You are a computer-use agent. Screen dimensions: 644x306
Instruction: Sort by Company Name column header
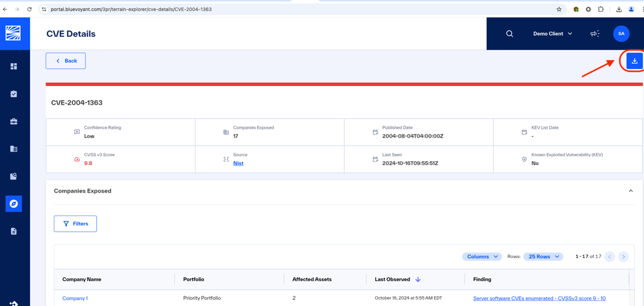[x=82, y=279]
